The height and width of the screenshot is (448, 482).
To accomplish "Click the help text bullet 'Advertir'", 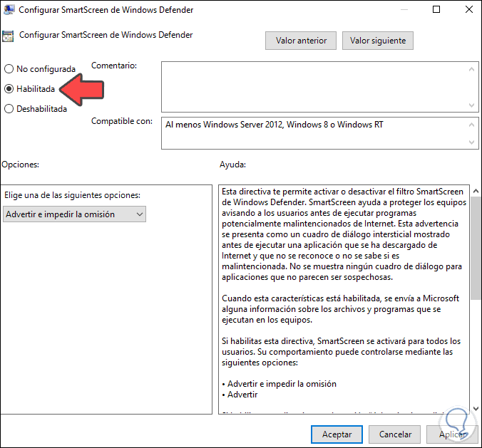I will click(242, 395).
